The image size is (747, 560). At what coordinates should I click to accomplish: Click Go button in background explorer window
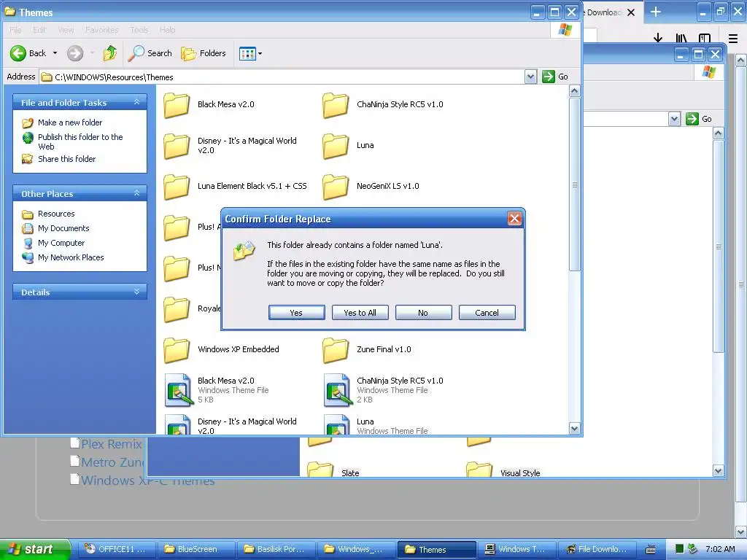699,119
